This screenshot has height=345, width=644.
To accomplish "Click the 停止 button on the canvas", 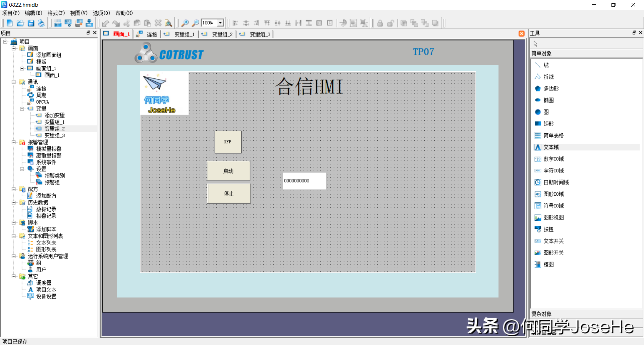I will tap(228, 194).
